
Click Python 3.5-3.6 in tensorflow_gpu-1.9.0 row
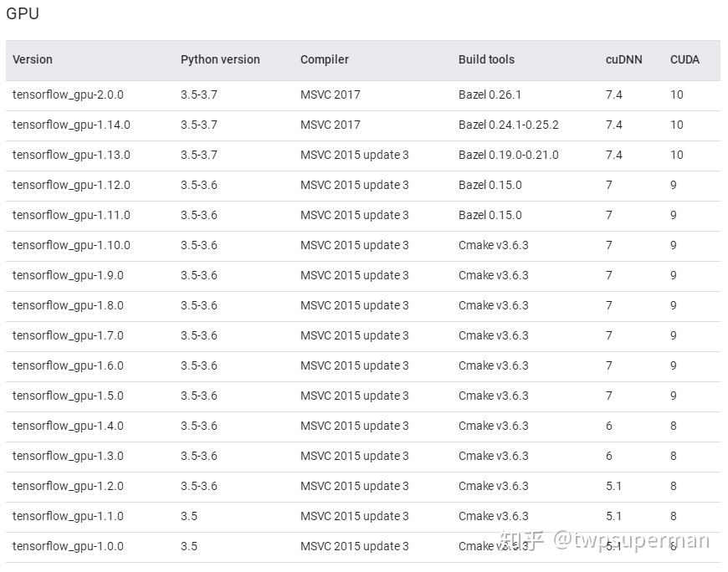[198, 276]
